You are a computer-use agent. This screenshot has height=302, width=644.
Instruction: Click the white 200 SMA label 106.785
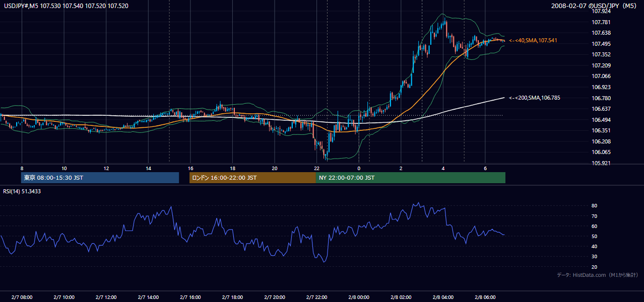[x=534, y=98]
